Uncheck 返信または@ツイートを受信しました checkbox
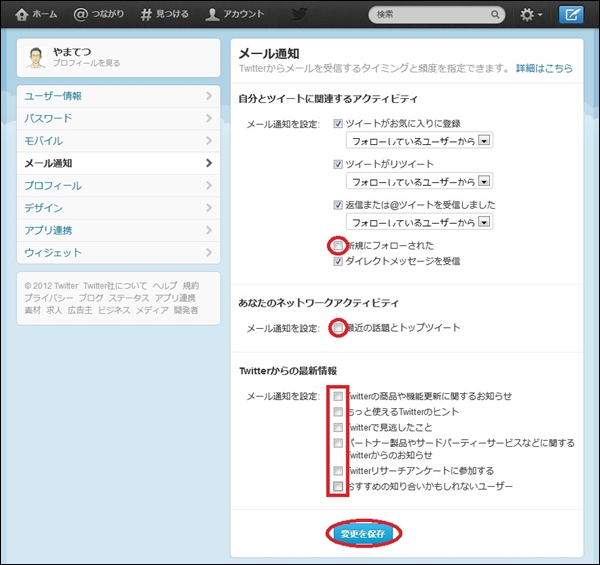600x565 pixels. (x=338, y=205)
